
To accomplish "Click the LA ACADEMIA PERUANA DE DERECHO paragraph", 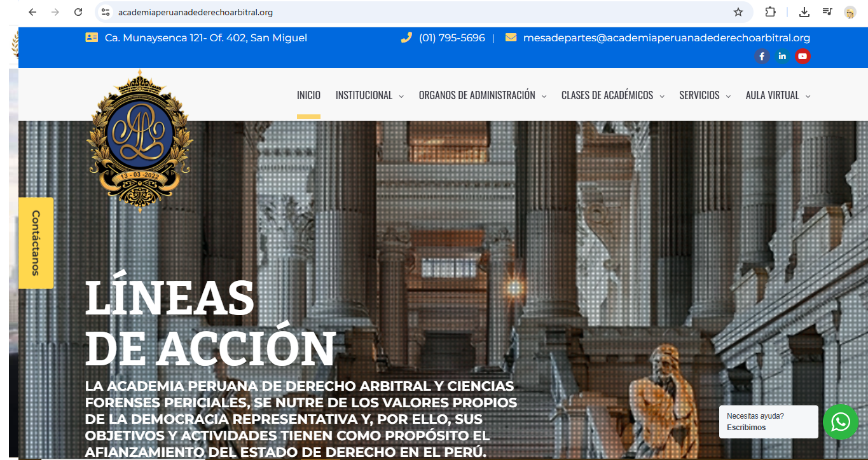I will pos(301,419).
